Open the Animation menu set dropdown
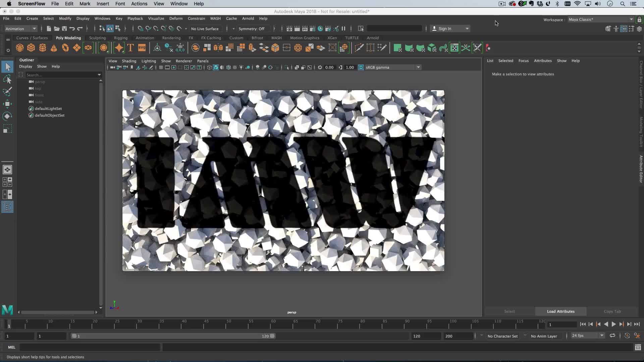 tap(21, 29)
